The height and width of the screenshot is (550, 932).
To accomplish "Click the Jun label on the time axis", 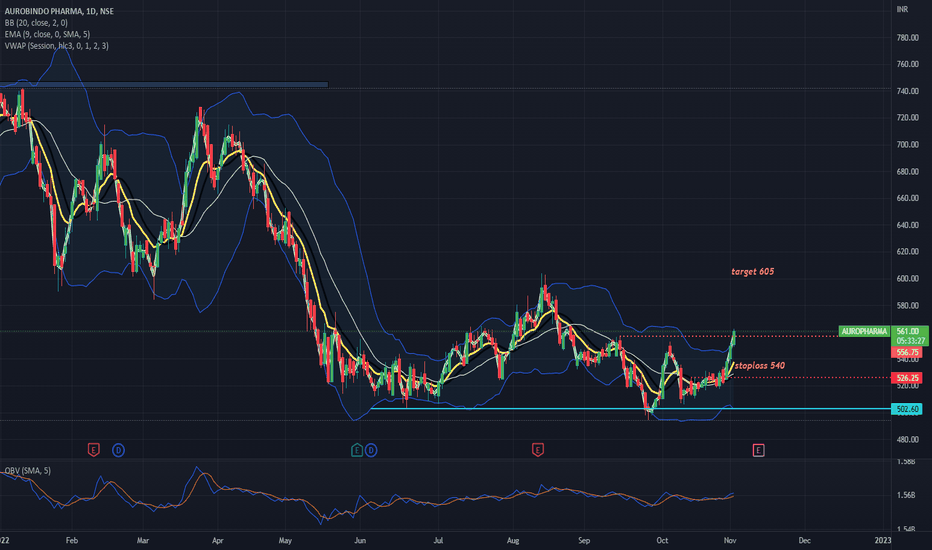I will tap(360, 540).
